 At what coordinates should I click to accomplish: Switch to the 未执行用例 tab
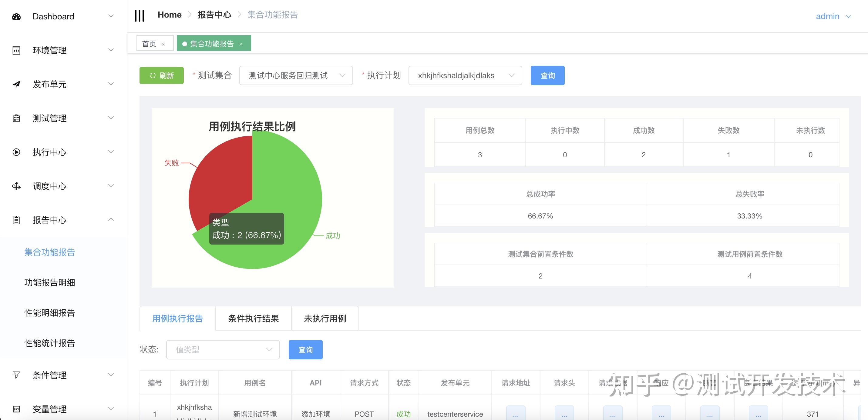tap(325, 318)
